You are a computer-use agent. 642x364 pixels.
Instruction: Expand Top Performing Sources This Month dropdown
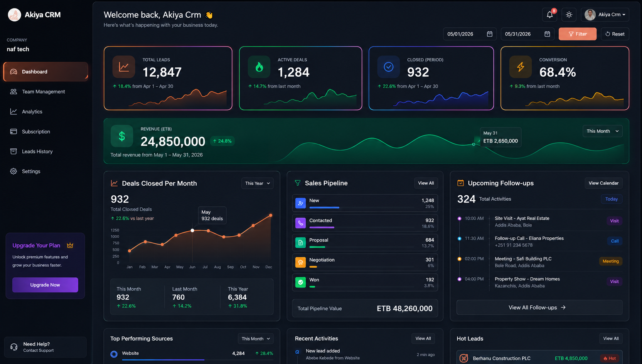click(256, 339)
